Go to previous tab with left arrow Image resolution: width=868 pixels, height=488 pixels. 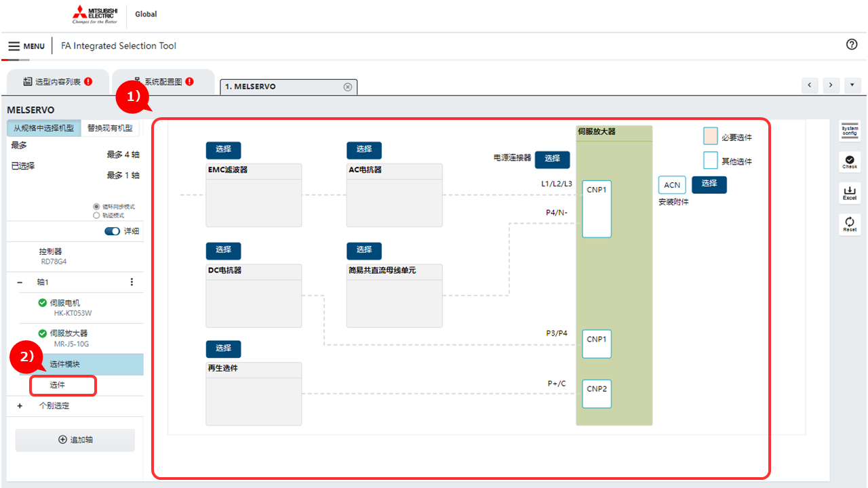pyautogui.click(x=810, y=85)
